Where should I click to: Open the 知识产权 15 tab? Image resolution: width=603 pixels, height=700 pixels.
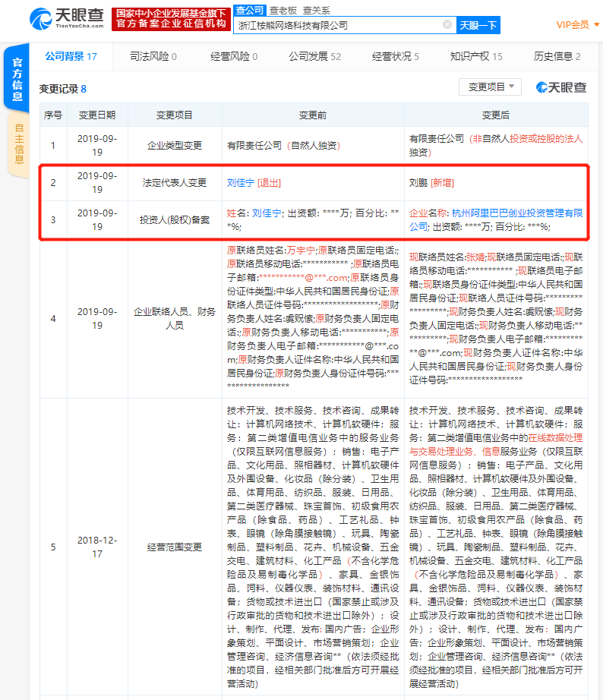pyautogui.click(x=476, y=57)
